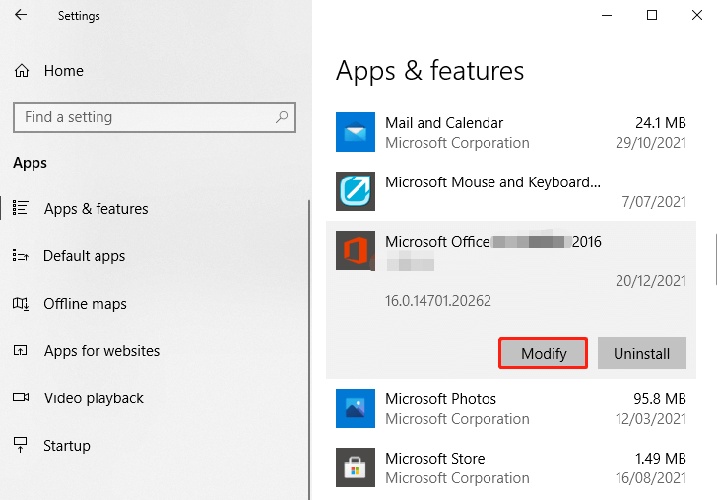Minimize the Settings window

607,16
